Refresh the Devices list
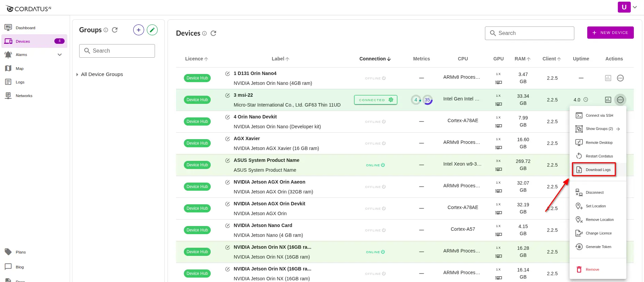Viewport: 644px width, 282px height. pos(213,33)
